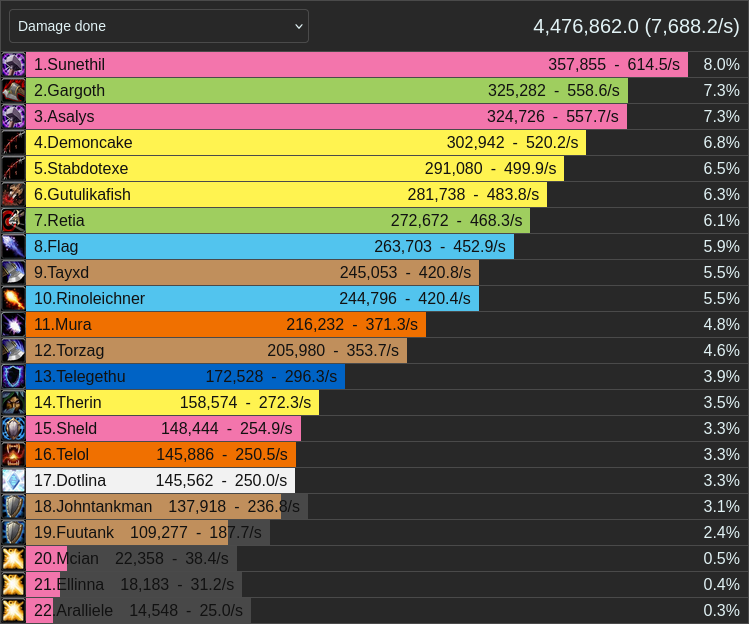
Task: Click the hooded icon next to Therin
Action: [x=13, y=402]
